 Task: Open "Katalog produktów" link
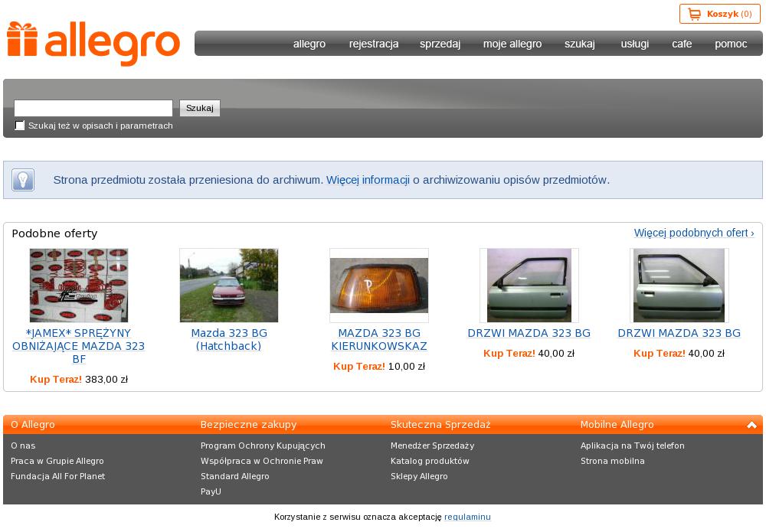[430, 462]
